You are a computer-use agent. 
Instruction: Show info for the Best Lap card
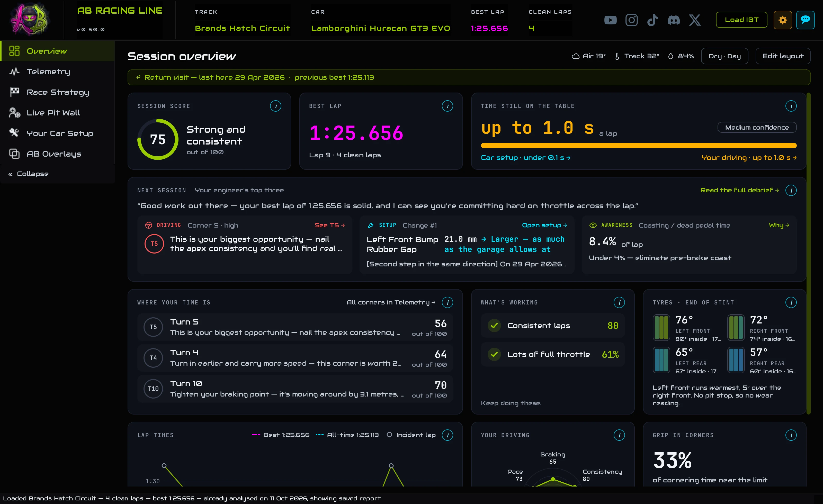tap(447, 106)
